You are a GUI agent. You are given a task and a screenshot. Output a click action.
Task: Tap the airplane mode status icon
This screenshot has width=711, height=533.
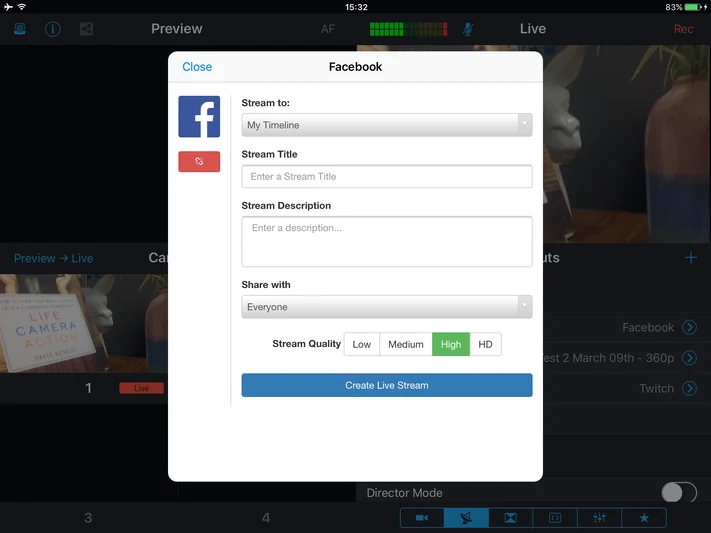pos(8,7)
